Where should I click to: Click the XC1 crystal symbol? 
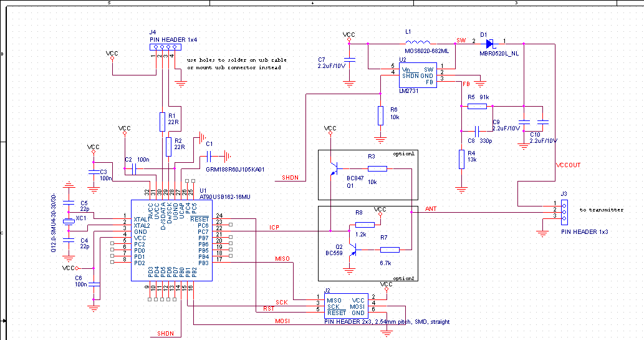point(69,219)
